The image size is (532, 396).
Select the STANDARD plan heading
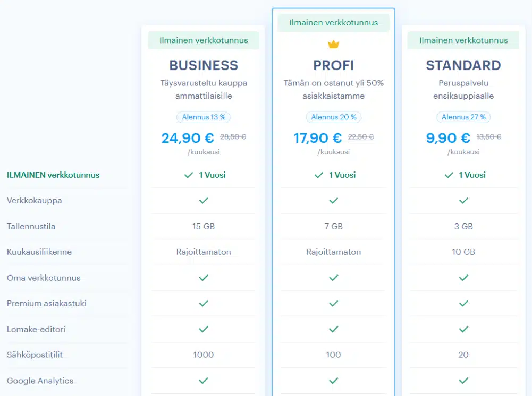[x=463, y=65]
